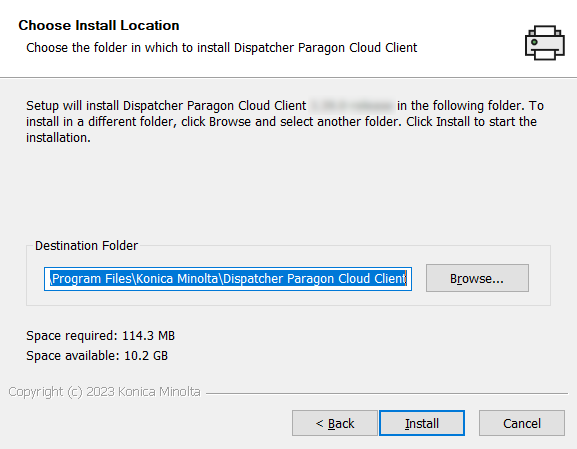Click the Konica Minolta part of the path
The image size is (577, 449).
click(x=177, y=279)
